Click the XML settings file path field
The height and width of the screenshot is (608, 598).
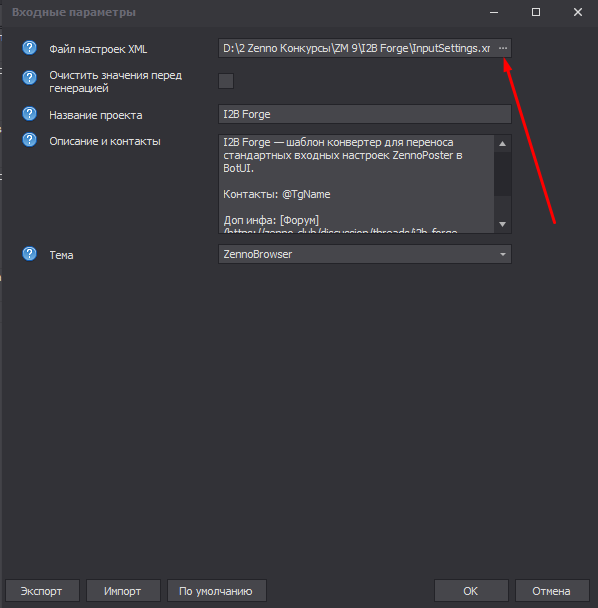click(356, 48)
